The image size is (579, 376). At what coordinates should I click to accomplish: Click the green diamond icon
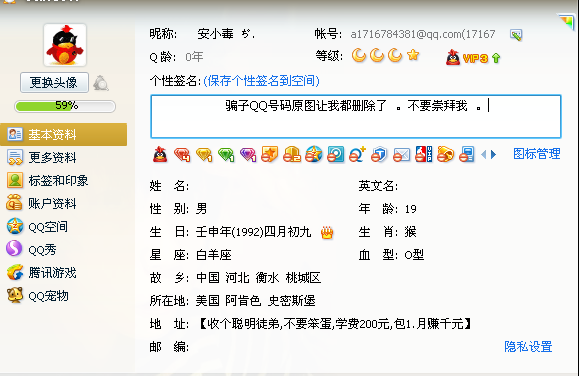click(x=226, y=154)
